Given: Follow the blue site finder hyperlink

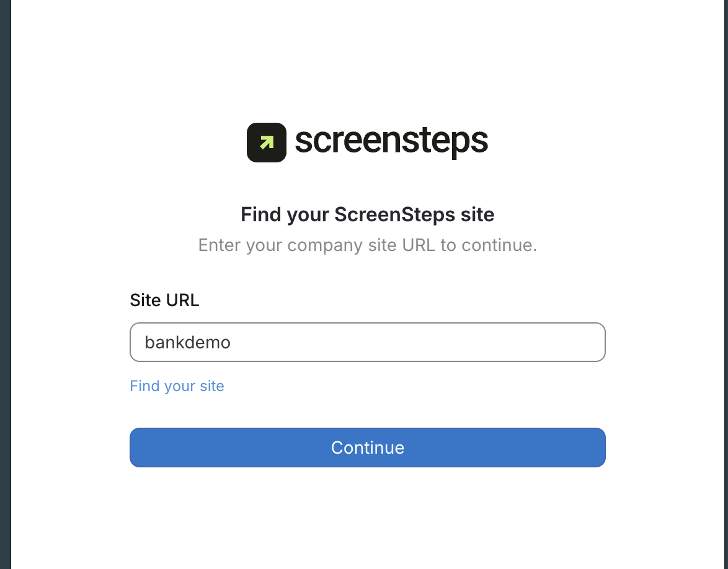Looking at the screenshot, I should pos(177,386).
